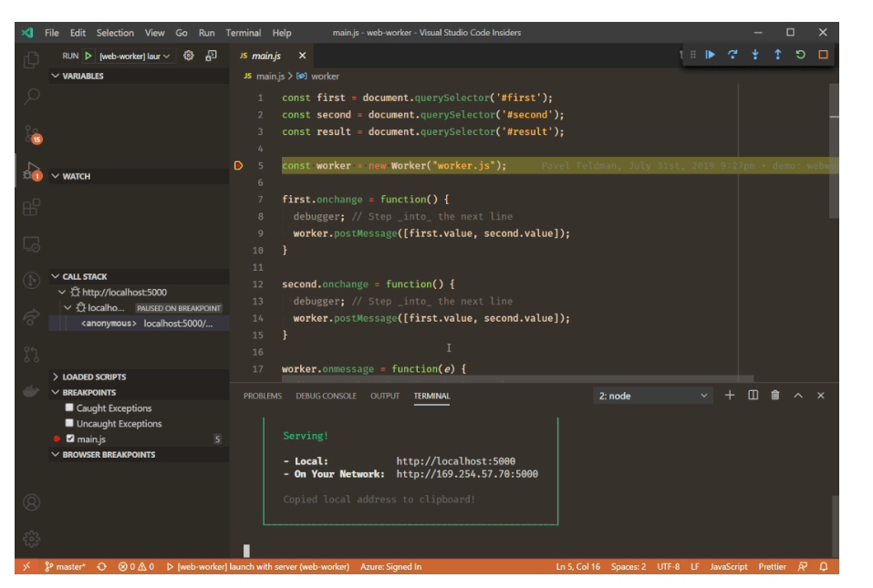The height and width of the screenshot is (588, 873).
Task: Click Continue in debug toolbar
Action: coord(711,55)
